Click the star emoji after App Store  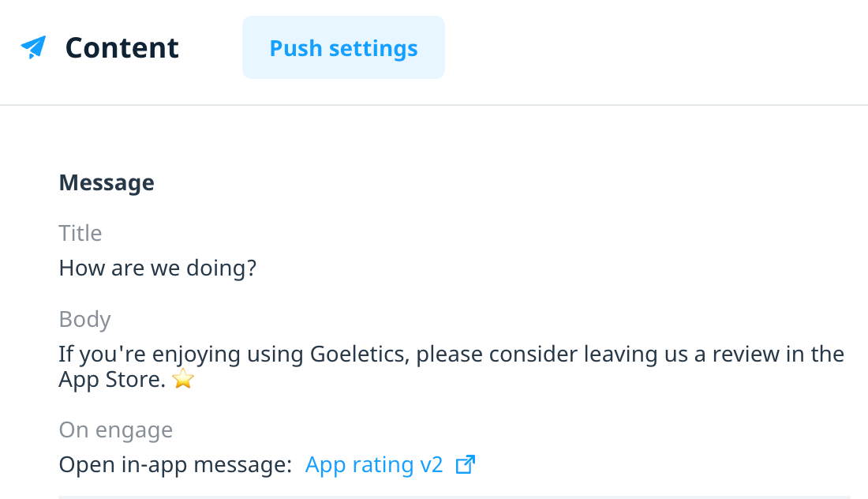tap(183, 379)
